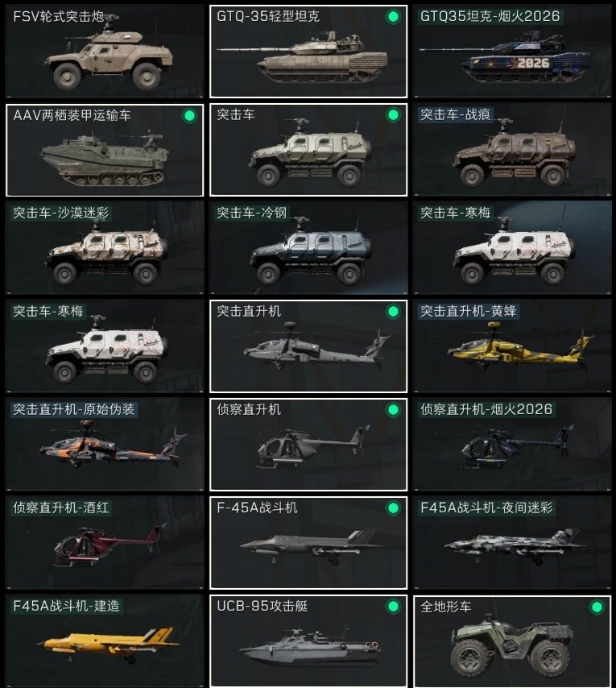Click the green dot on 突击直升机 card
Viewport: 616px width, 688px height.
393,312
